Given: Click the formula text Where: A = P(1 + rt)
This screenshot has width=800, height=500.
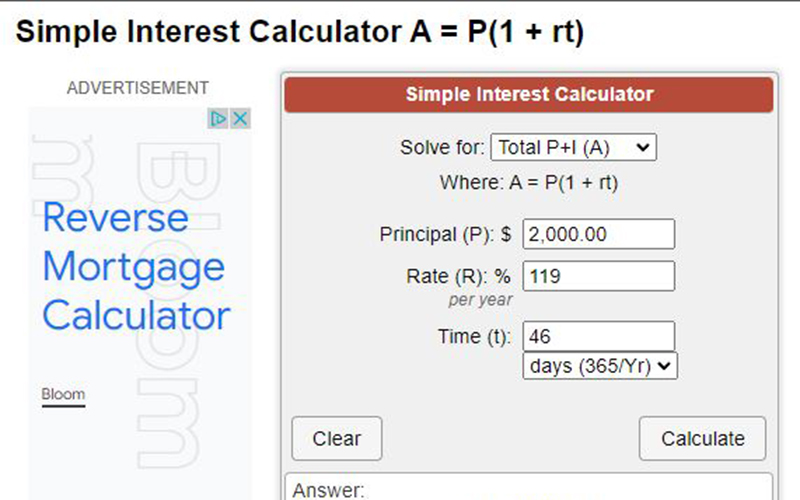Looking at the screenshot, I should point(529,183).
